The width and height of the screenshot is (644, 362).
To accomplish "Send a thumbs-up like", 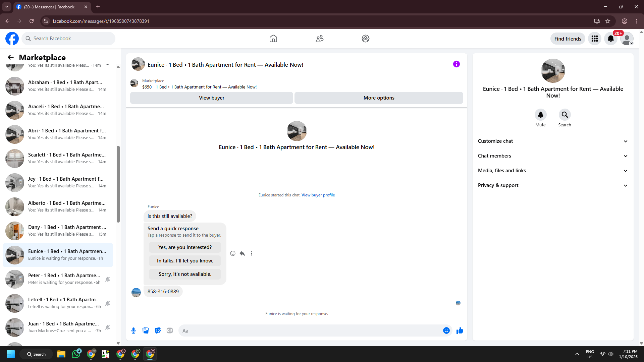I will pos(460,330).
